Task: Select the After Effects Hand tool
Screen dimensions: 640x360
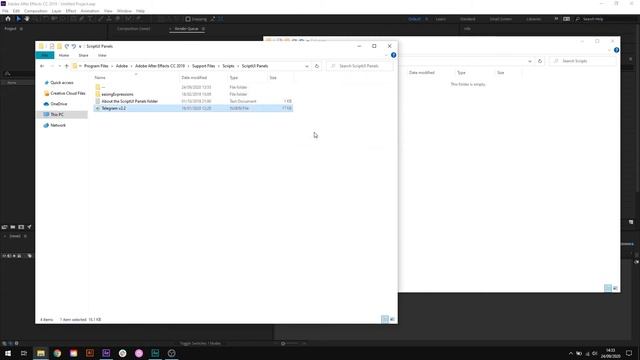Action: pyautogui.click(x=27, y=19)
